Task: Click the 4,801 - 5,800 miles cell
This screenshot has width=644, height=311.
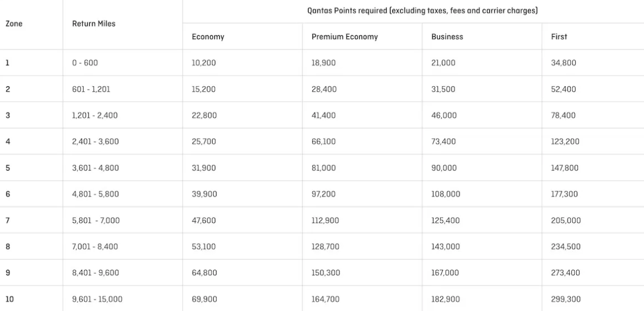Action: point(95,194)
